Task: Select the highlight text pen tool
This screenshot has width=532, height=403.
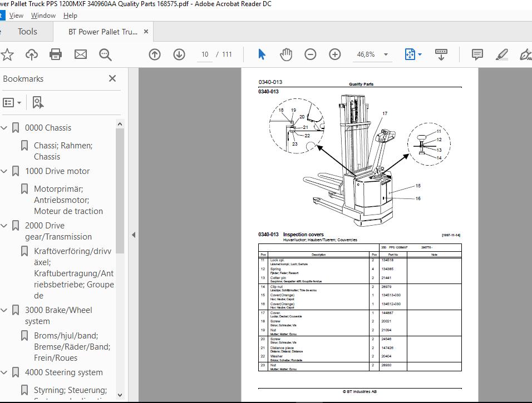Action: pos(502,54)
